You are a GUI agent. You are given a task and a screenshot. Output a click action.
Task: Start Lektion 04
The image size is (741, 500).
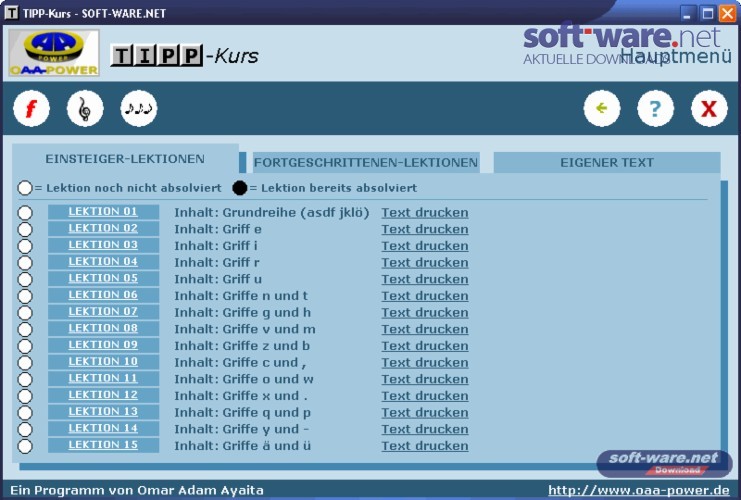[103, 262]
